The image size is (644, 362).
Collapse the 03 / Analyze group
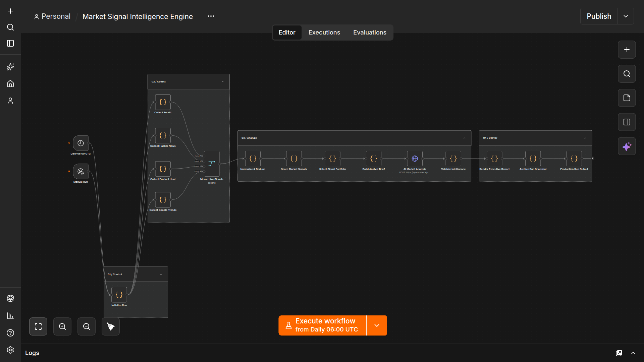click(x=464, y=138)
